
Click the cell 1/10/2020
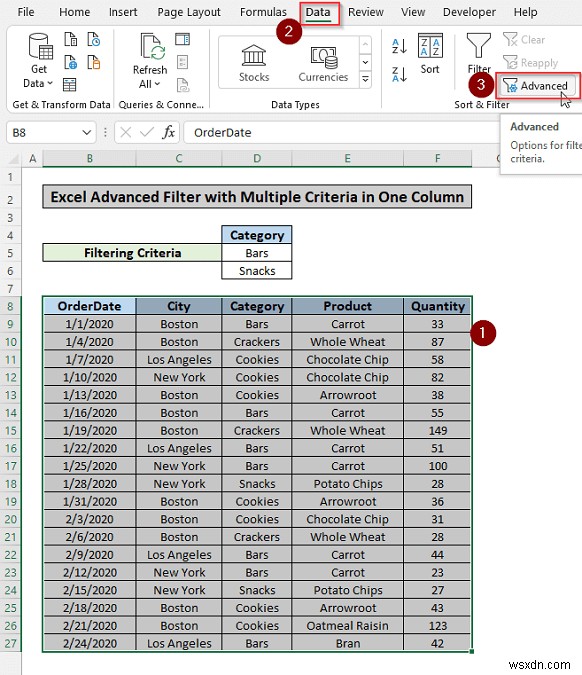coord(90,378)
